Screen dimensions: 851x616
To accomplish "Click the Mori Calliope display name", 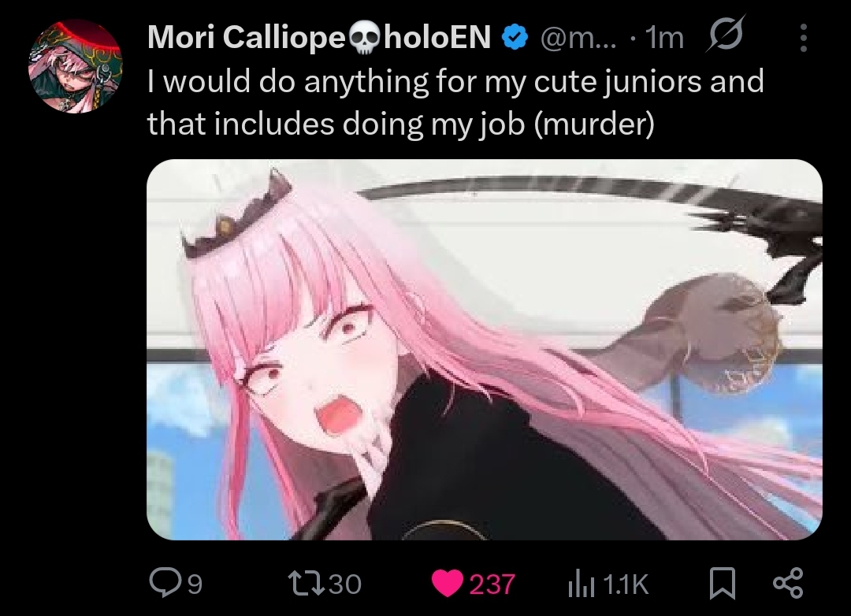I will point(319,37).
